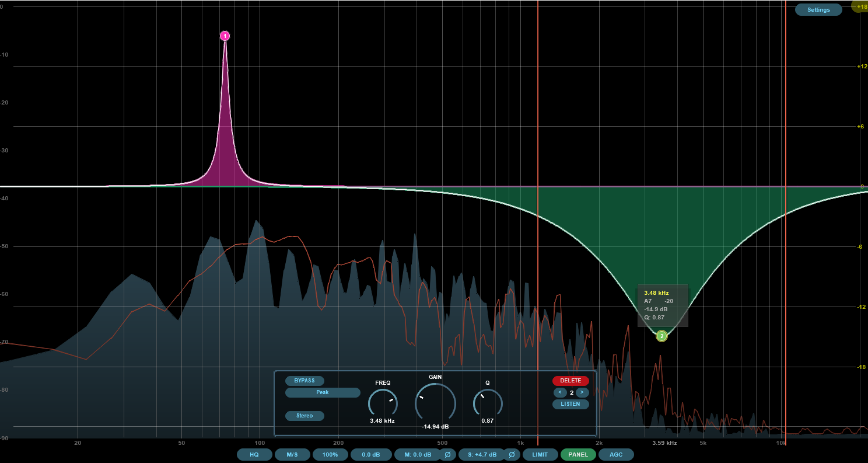868x463 pixels.
Task: Enable HQ oversampling mode
Action: pos(254,454)
